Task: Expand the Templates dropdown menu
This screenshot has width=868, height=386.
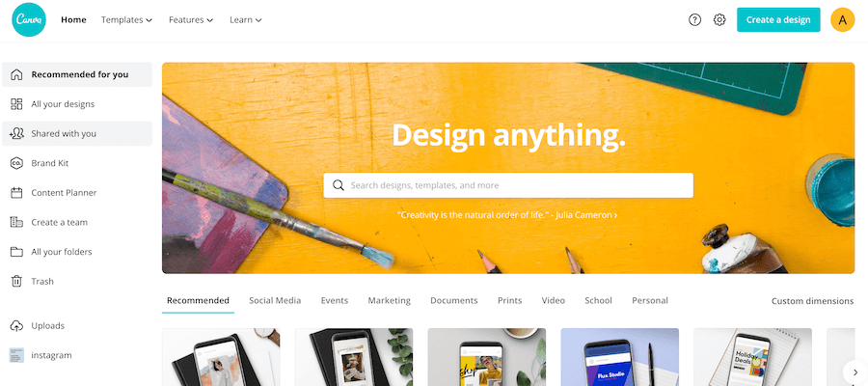Action: click(x=126, y=20)
